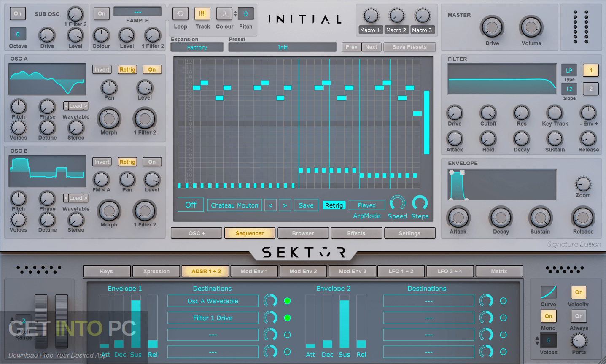Viewport: 606px width, 364px height.
Task: Click the OSC B Morph knob
Action: [x=109, y=211]
